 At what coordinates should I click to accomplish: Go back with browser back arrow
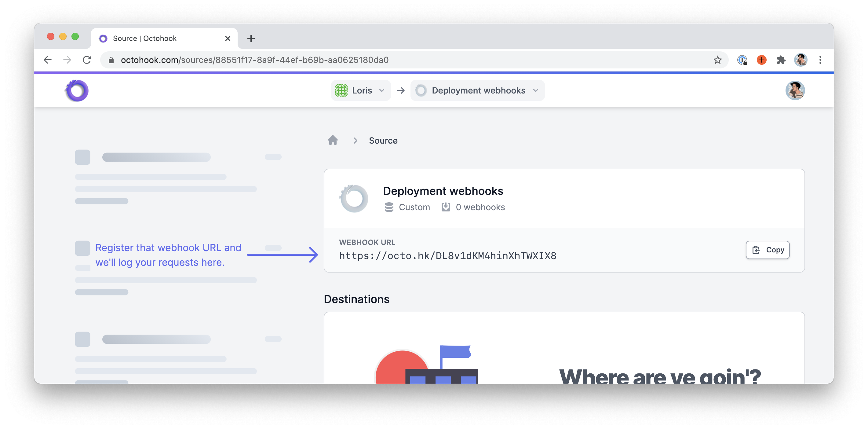48,60
